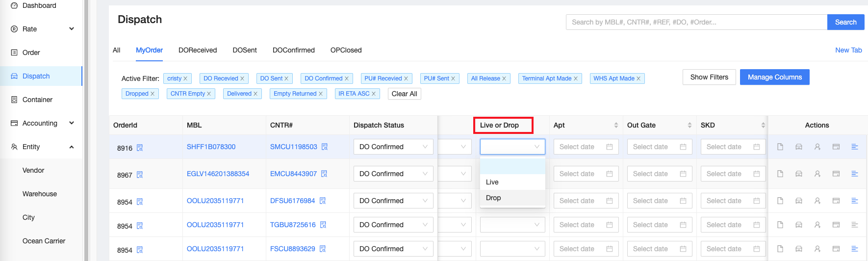This screenshot has width=868, height=261.
Task: Remove the "DO Confirmed" active filter tag
Action: click(347, 78)
